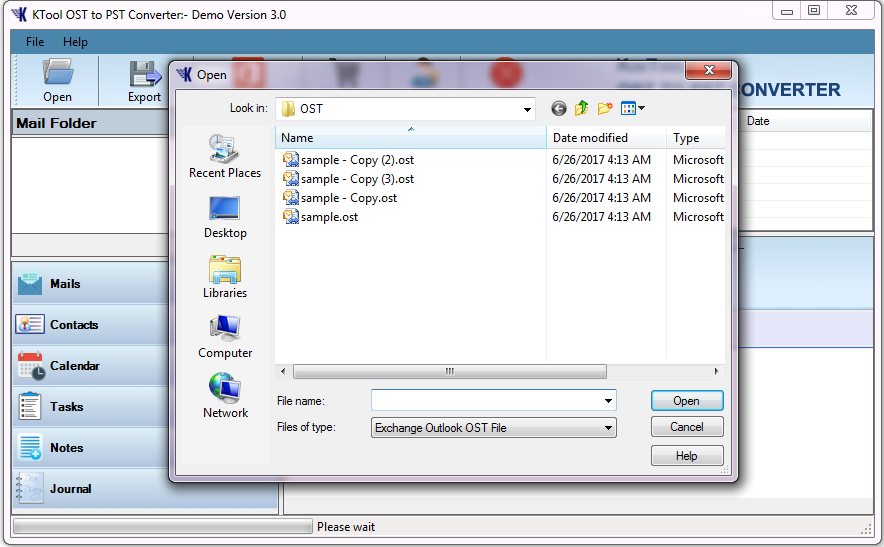Click the Create New Folder icon
Image resolution: width=884 pixels, height=547 pixels.
[605, 108]
